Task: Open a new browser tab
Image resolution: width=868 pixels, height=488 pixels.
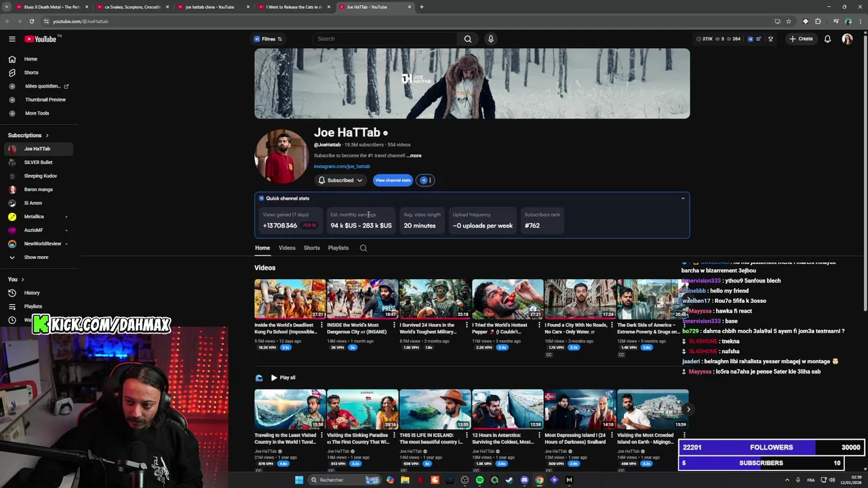Action: point(421,7)
